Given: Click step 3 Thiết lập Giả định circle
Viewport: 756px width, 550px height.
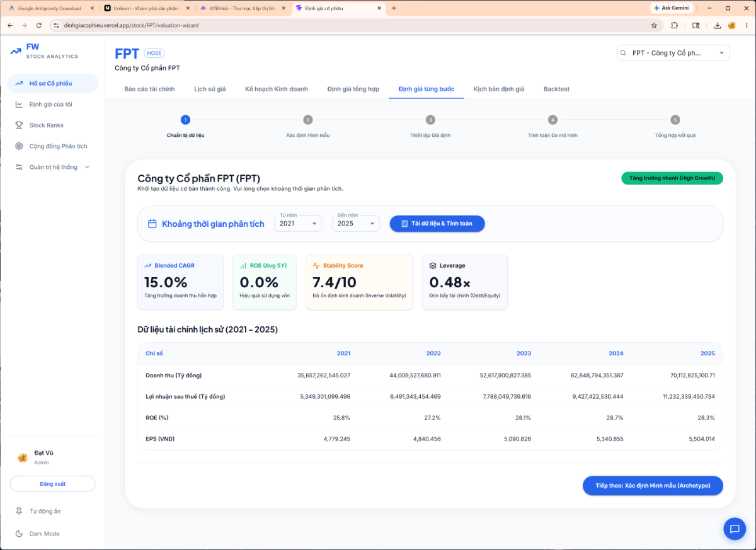Looking at the screenshot, I should click(x=430, y=120).
